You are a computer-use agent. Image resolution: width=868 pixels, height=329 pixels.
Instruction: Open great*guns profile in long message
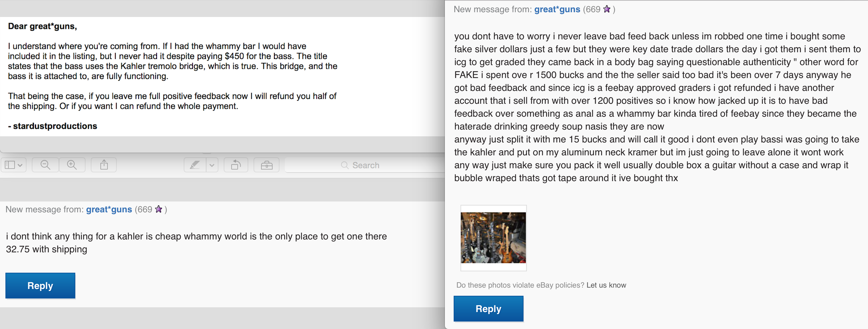click(x=557, y=9)
